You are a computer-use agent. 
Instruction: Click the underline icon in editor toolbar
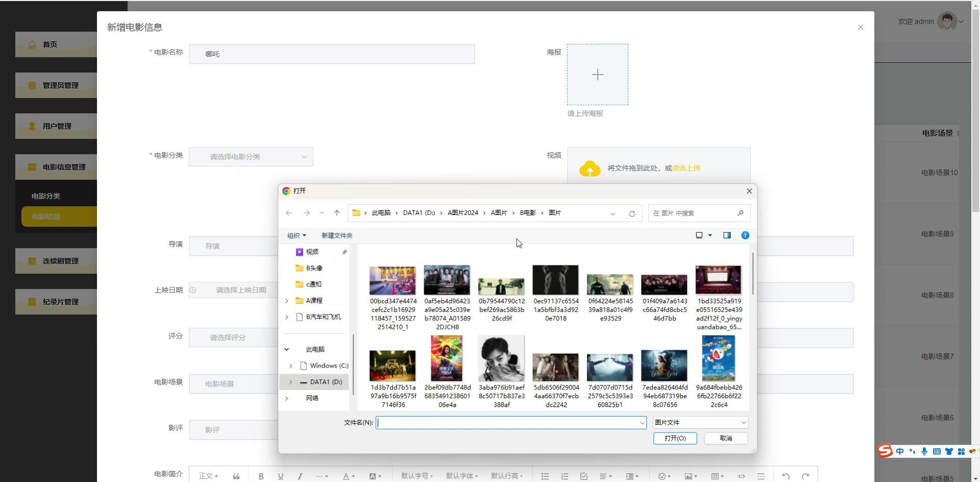coord(280,476)
